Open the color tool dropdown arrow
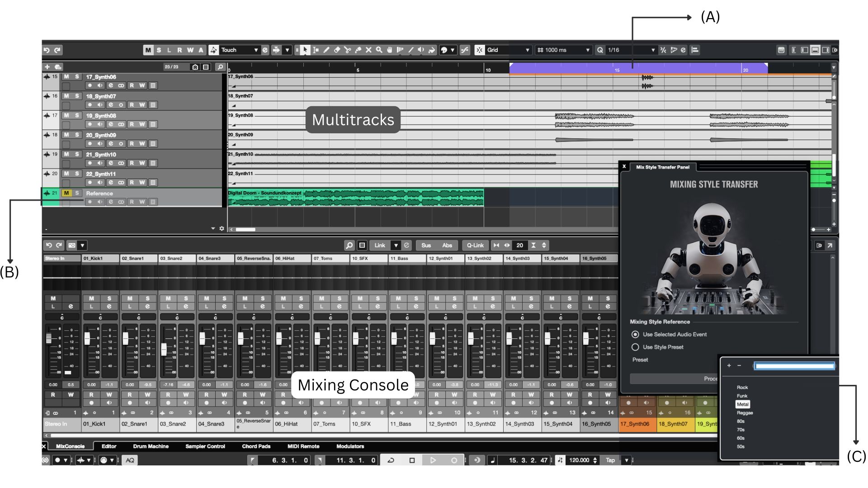This screenshot has width=868, height=488. (453, 50)
